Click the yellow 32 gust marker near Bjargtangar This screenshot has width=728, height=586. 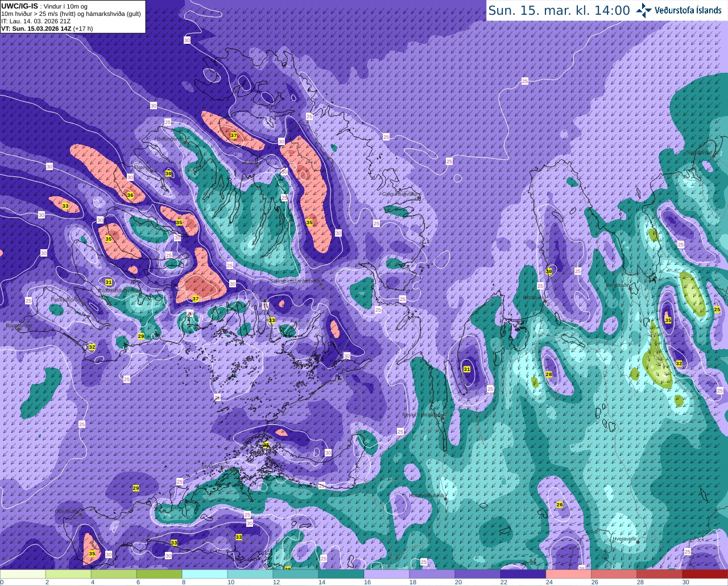92,346
